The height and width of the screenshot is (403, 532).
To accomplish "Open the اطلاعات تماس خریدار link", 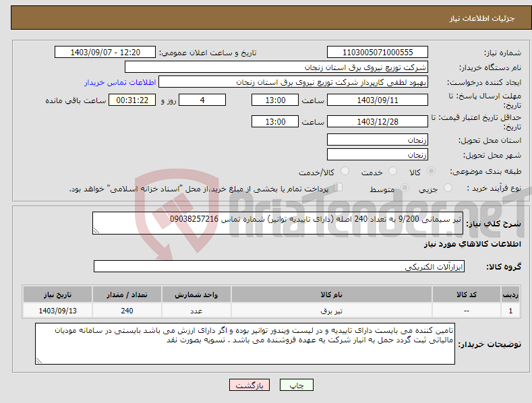I will (120, 82).
